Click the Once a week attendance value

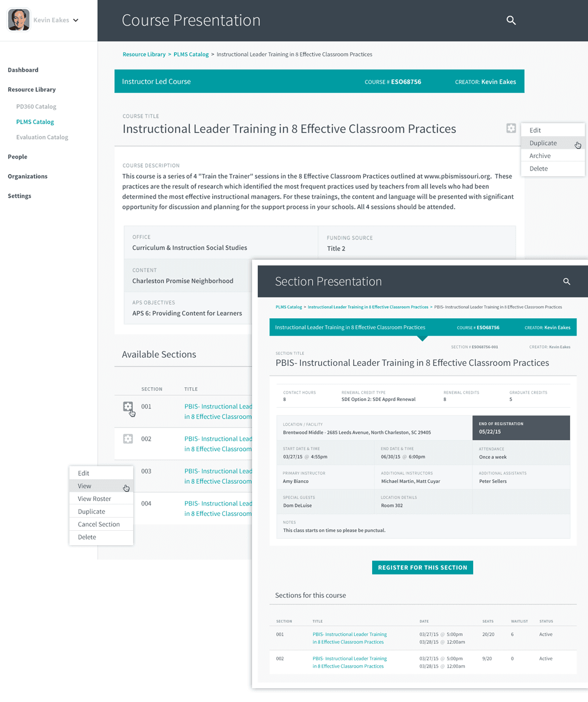tap(493, 457)
